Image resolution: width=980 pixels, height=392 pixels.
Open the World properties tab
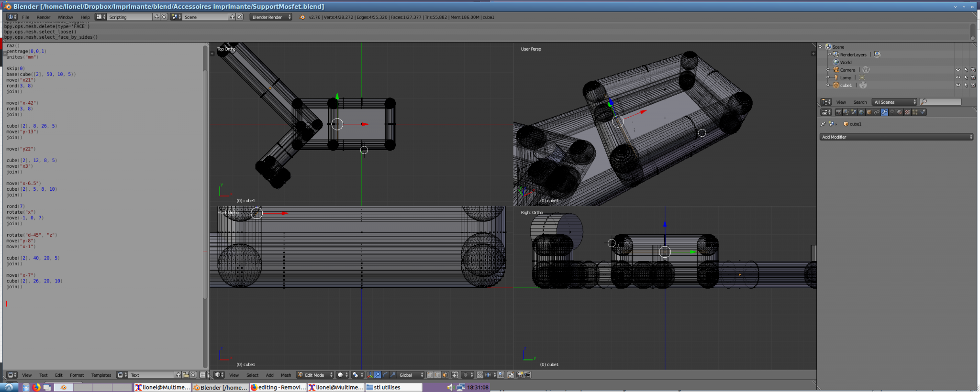click(861, 112)
